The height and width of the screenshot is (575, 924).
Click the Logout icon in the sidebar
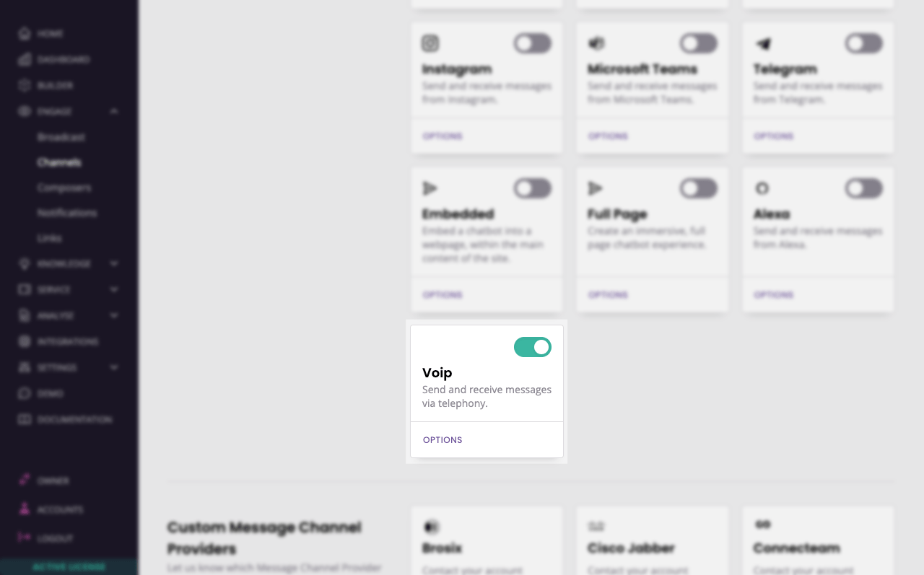coord(25,537)
